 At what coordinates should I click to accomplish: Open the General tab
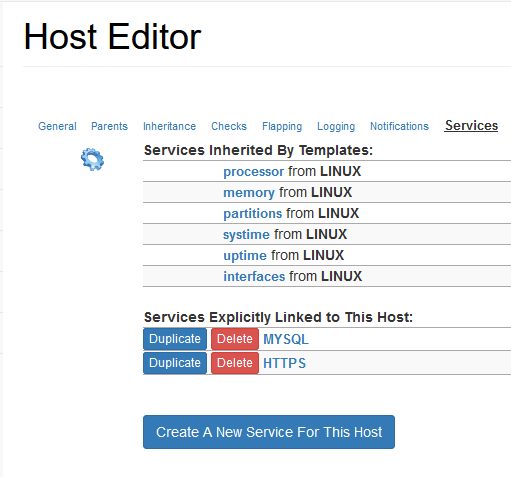click(x=57, y=126)
